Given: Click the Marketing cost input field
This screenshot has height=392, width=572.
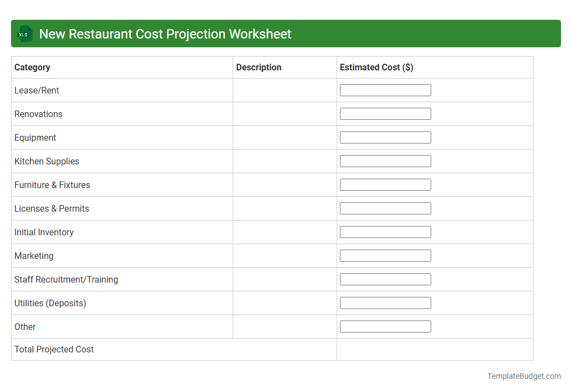Looking at the screenshot, I should tap(385, 255).
